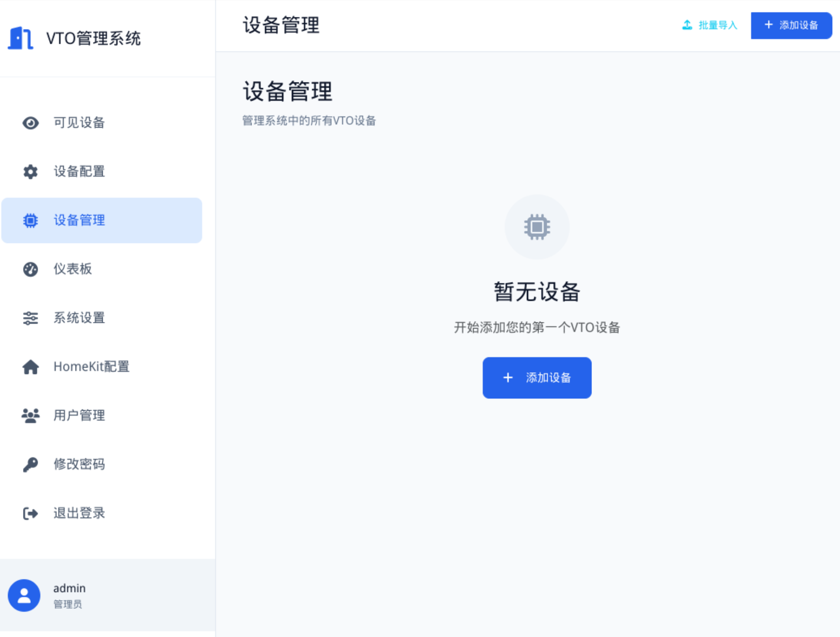Screen dimensions: 840x637
Task: Click the gauge icon for 仪表板
Action: click(x=30, y=269)
